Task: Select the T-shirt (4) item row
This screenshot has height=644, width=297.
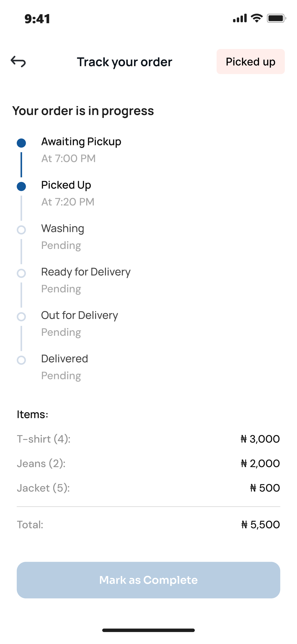Action: pyautogui.click(x=148, y=439)
